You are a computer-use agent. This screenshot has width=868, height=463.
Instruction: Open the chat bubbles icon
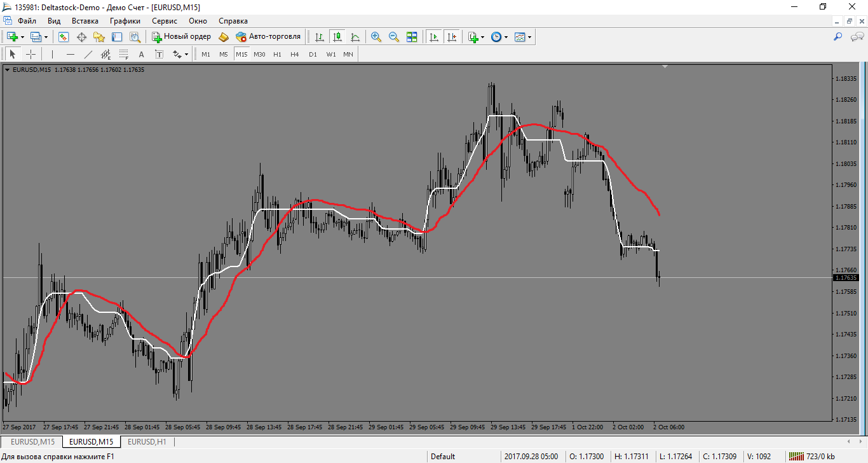click(x=857, y=37)
